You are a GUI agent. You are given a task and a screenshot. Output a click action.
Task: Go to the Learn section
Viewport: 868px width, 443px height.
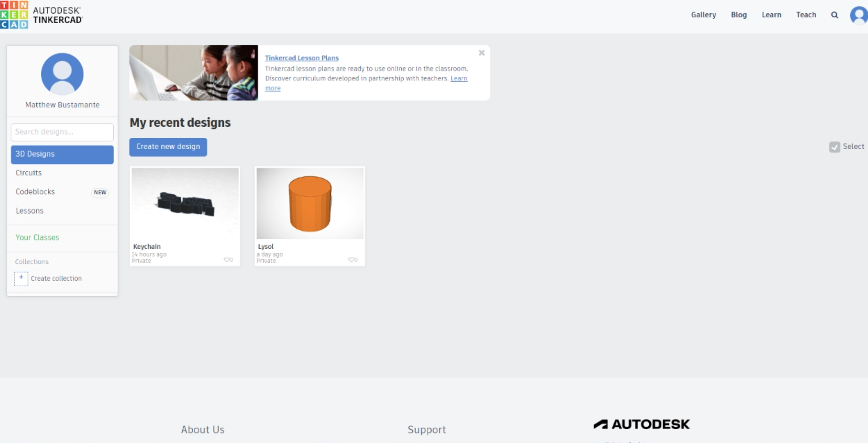point(772,15)
